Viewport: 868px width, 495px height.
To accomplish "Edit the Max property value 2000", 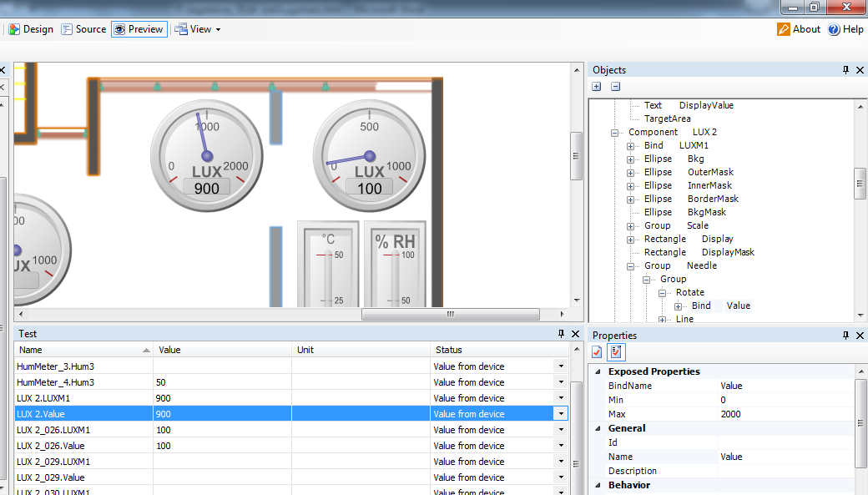I will pos(785,414).
